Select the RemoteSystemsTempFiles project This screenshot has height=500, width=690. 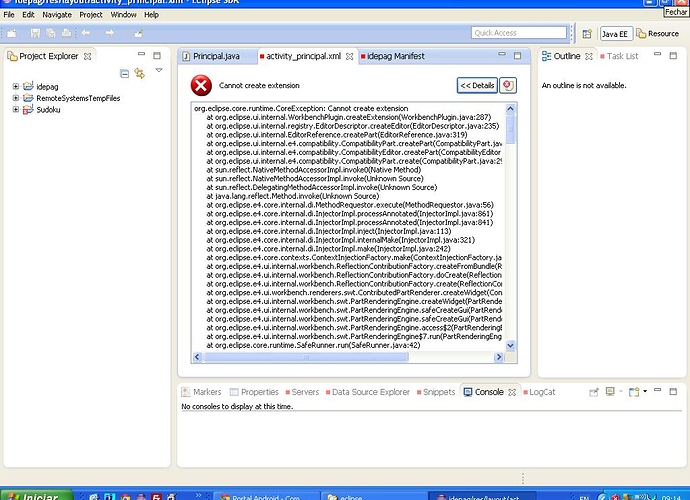(78, 98)
